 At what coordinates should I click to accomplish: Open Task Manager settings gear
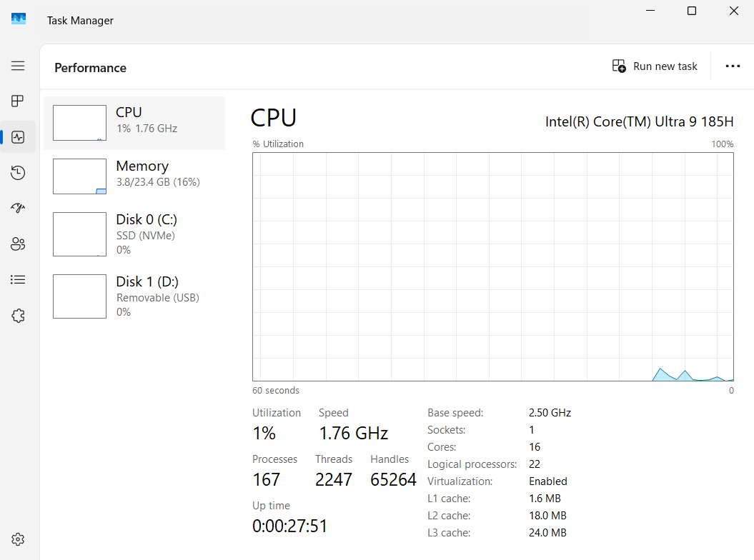click(x=18, y=539)
